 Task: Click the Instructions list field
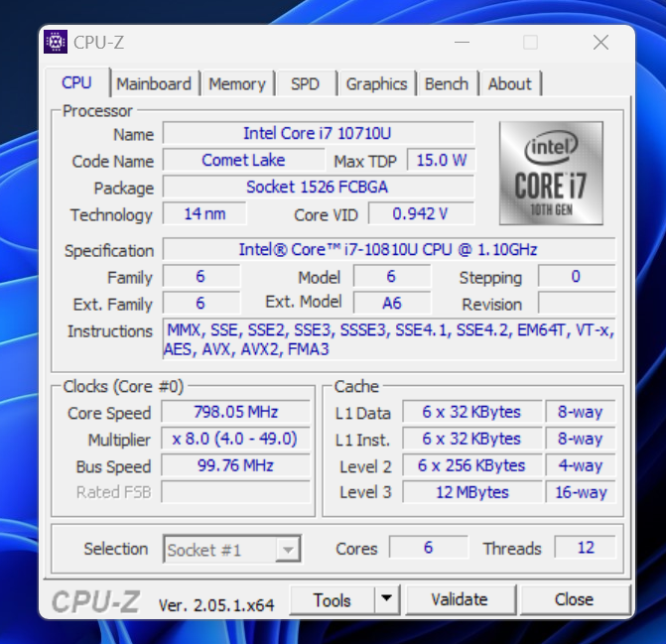(x=388, y=339)
